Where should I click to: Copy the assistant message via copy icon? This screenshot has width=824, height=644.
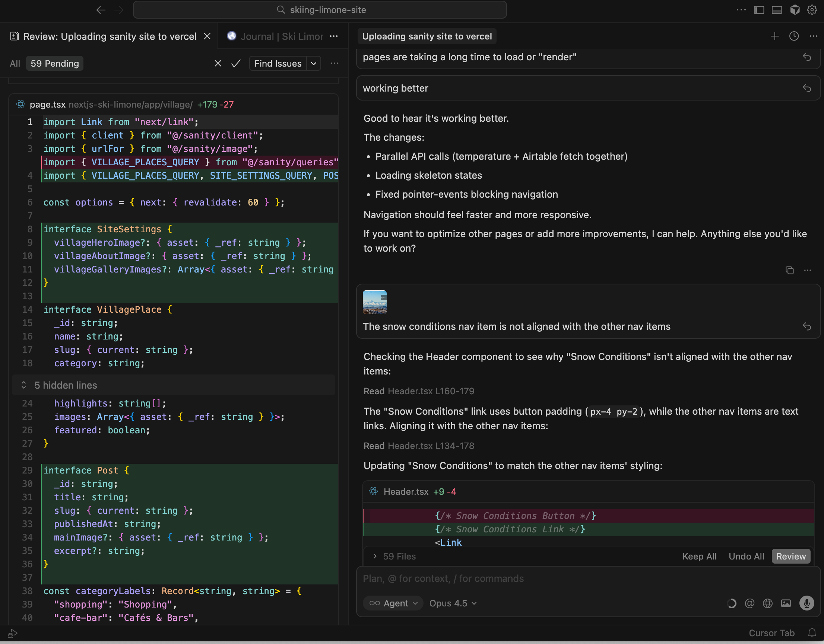[789, 270]
